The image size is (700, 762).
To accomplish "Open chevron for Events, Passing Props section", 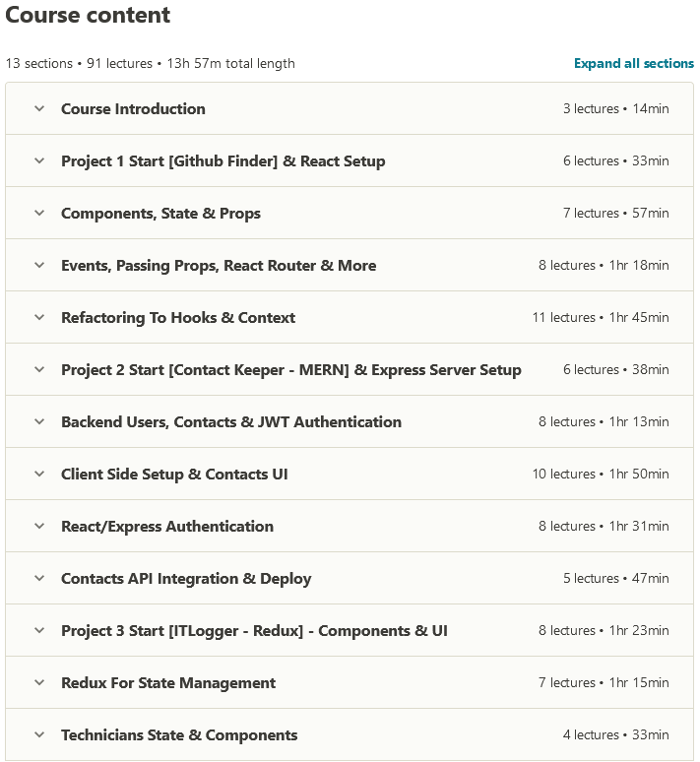I will tap(39, 266).
